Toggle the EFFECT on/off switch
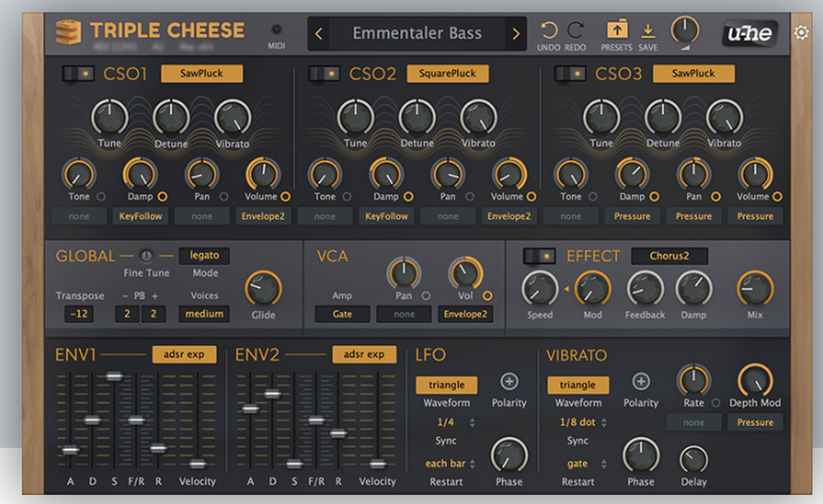 pos(539,256)
